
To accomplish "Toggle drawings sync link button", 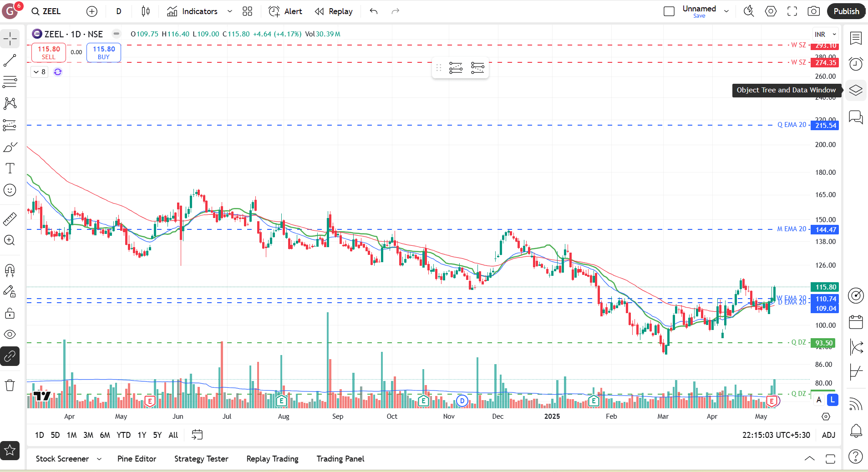I will 10,356.
